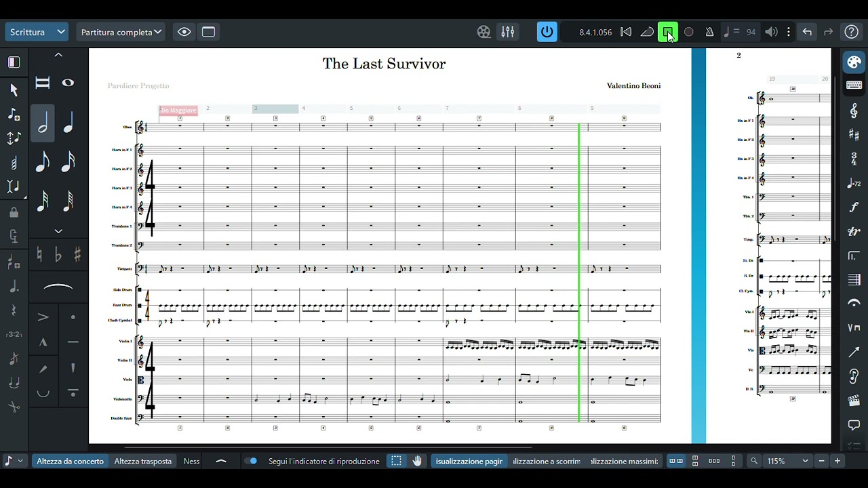The height and width of the screenshot is (488, 868).
Task: Stop playback with green square button
Action: (668, 32)
